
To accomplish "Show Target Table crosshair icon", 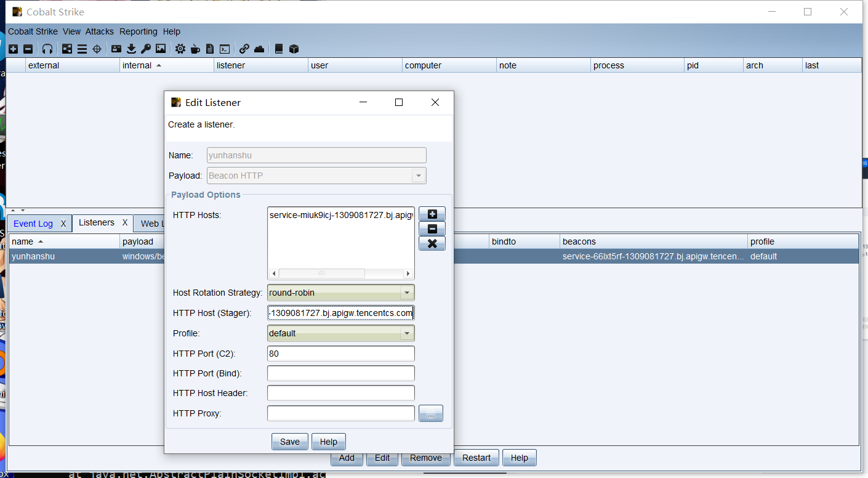I will [x=97, y=49].
